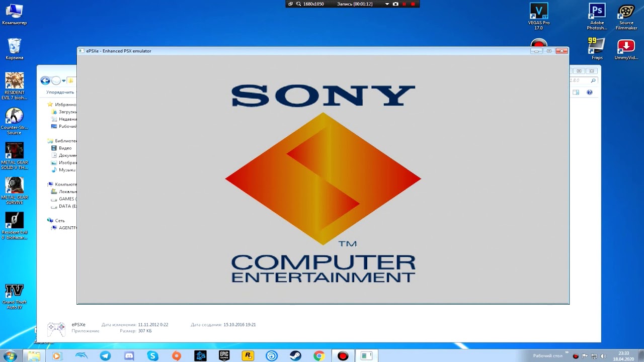Take a screenshot with recorder camera icon

point(395,4)
